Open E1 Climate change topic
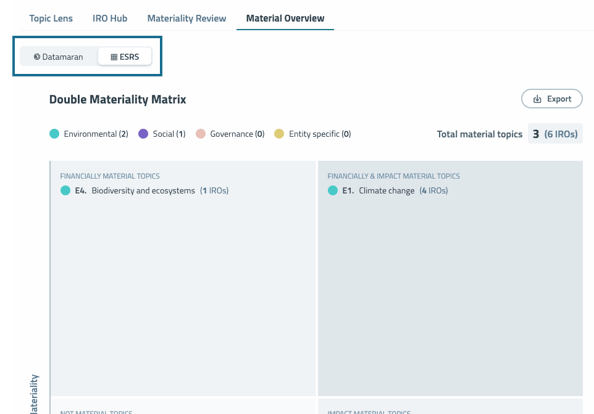The image size is (594, 414). (x=395, y=191)
